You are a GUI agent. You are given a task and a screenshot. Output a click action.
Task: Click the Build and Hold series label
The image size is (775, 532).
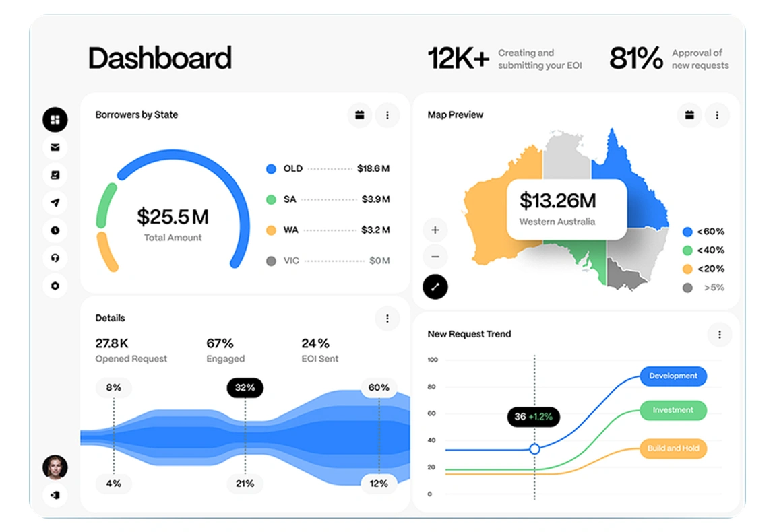pos(673,448)
